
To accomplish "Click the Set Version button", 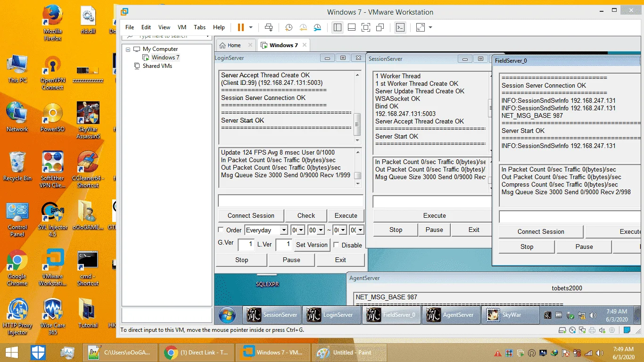I will click(x=312, y=245).
